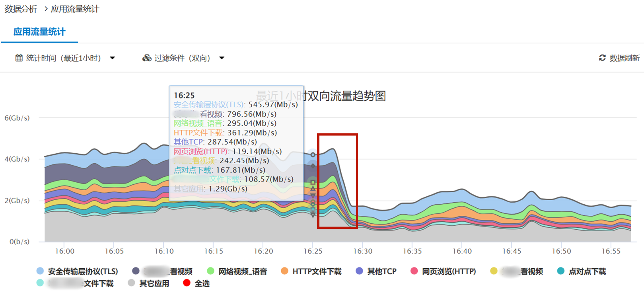Image resolution: width=644 pixels, height=291 pixels.
Task: Click the 16:40 mark on time axis
Action: click(462, 251)
